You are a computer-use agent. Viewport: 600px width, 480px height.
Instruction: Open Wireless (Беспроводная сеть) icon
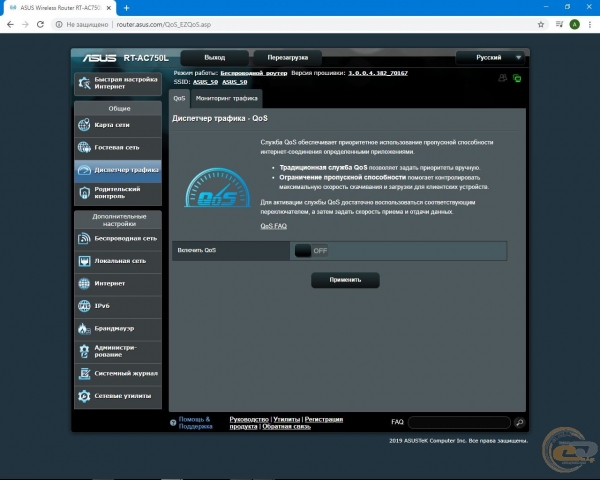84,238
